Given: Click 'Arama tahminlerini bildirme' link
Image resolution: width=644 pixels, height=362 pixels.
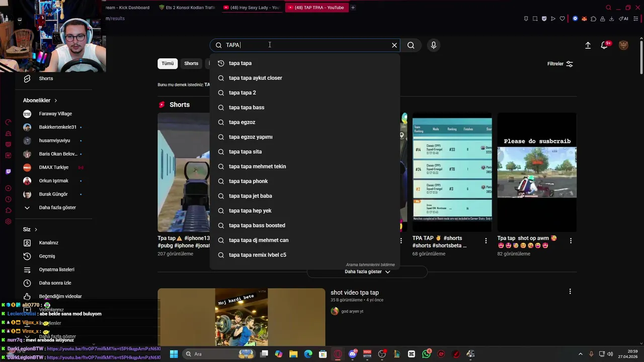Looking at the screenshot, I should [370, 265].
